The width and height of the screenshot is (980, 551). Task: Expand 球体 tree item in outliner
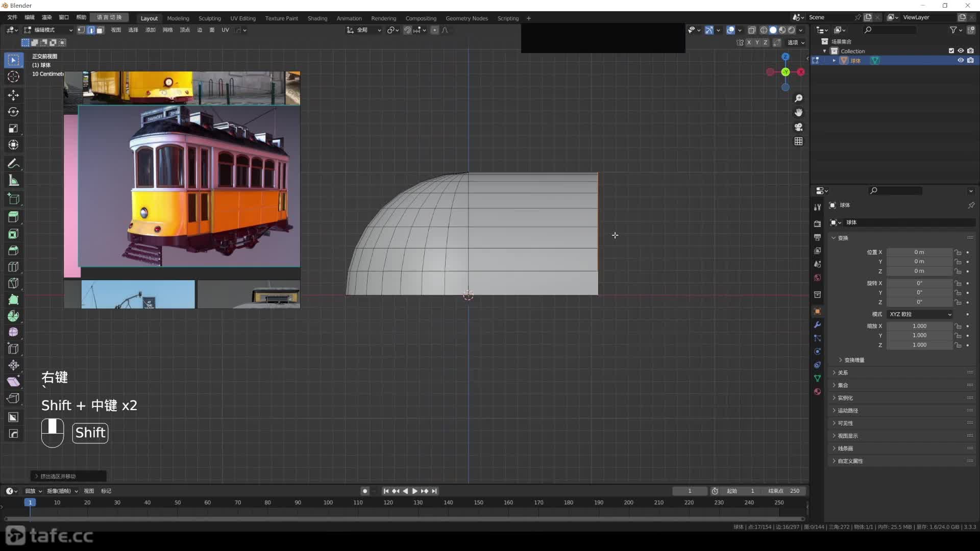[x=834, y=60]
